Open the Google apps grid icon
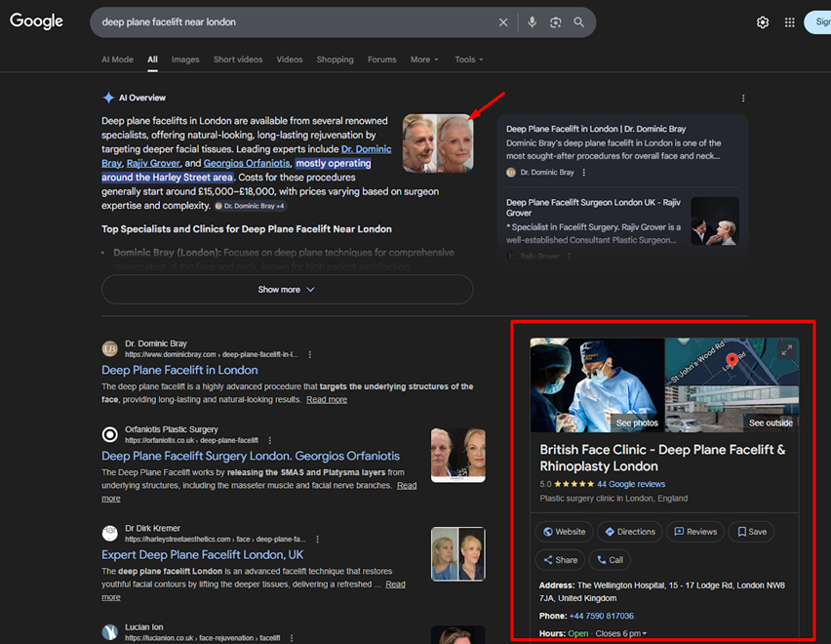This screenshot has height=644, width=831. click(x=790, y=22)
